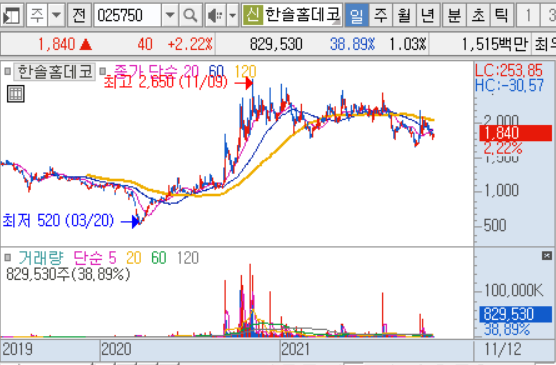Viewport: 556px width, 365px height.
Task: Click the 1,515백만 trading value text
Action: pyautogui.click(x=495, y=45)
